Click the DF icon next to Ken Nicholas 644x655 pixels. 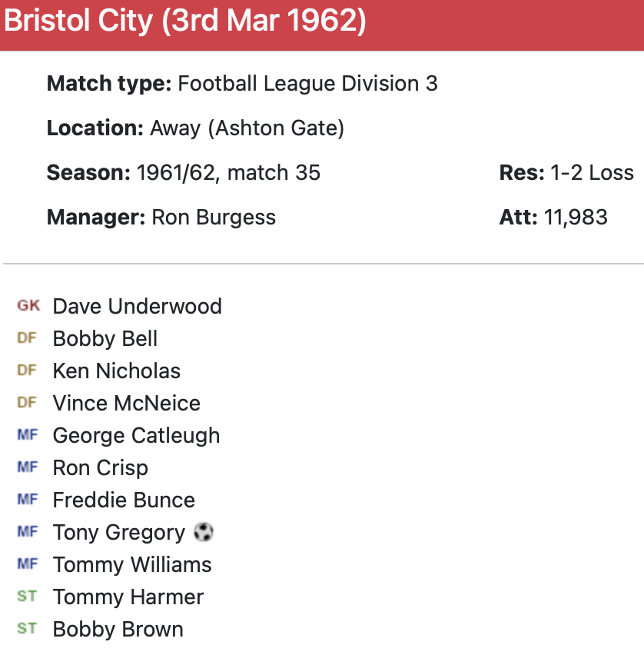coord(27,371)
